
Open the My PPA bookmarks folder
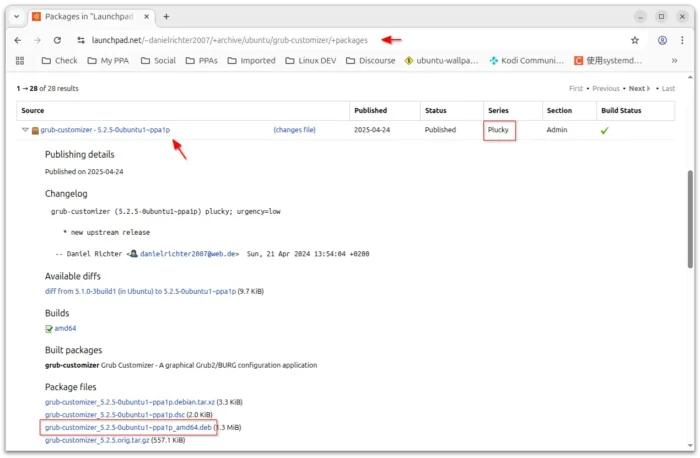point(108,61)
